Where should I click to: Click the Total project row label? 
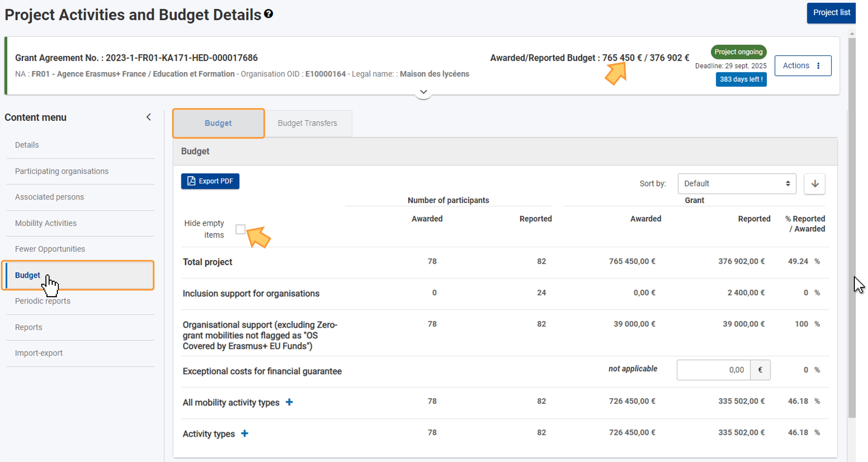(x=208, y=262)
